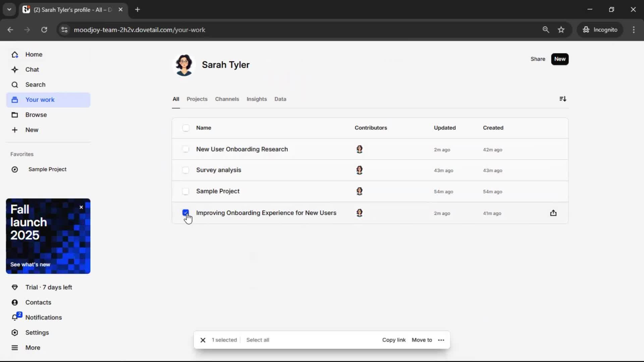The height and width of the screenshot is (362, 644).
Task: Open the Move to dropdown
Action: tap(422, 340)
